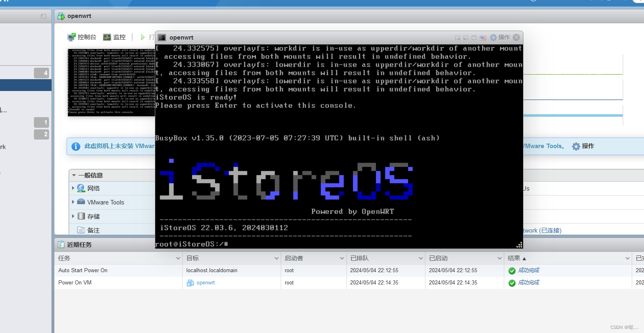Select the US flag keyboard layout icon
This screenshot has height=333, width=644.
[x=483, y=38]
